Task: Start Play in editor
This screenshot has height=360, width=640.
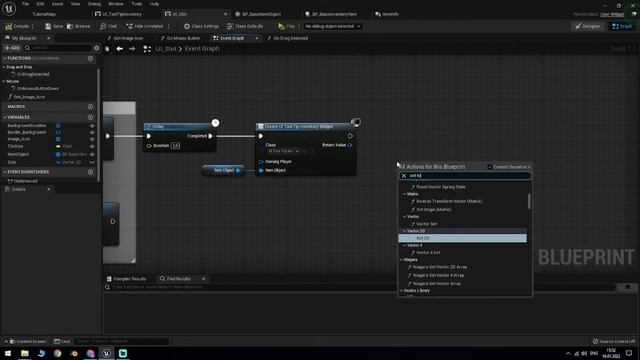Action: (x=286, y=26)
